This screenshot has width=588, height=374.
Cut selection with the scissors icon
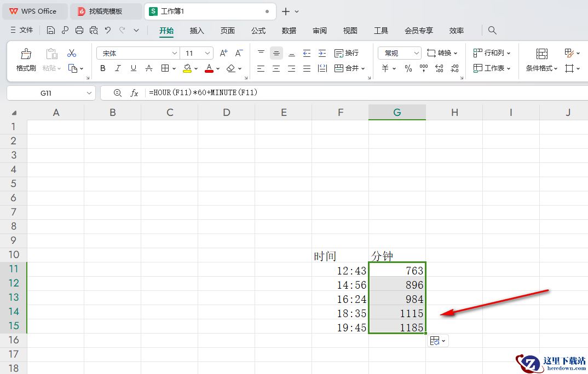pos(72,53)
